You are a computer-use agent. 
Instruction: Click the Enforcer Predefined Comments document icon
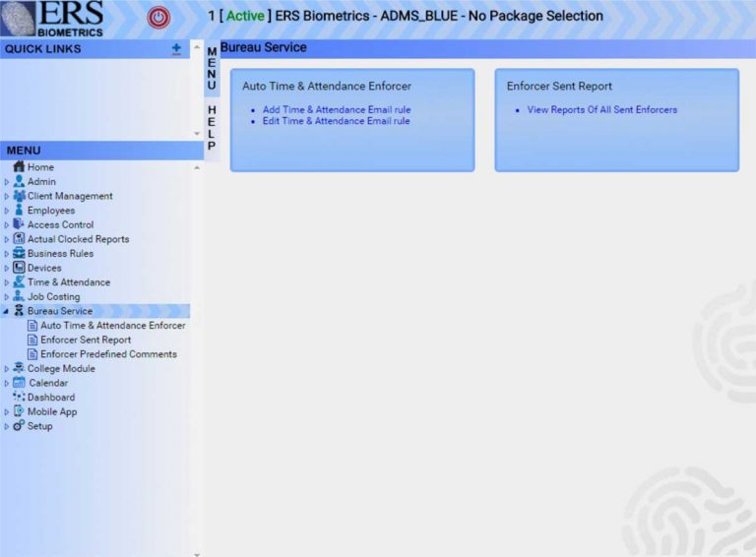(x=32, y=354)
